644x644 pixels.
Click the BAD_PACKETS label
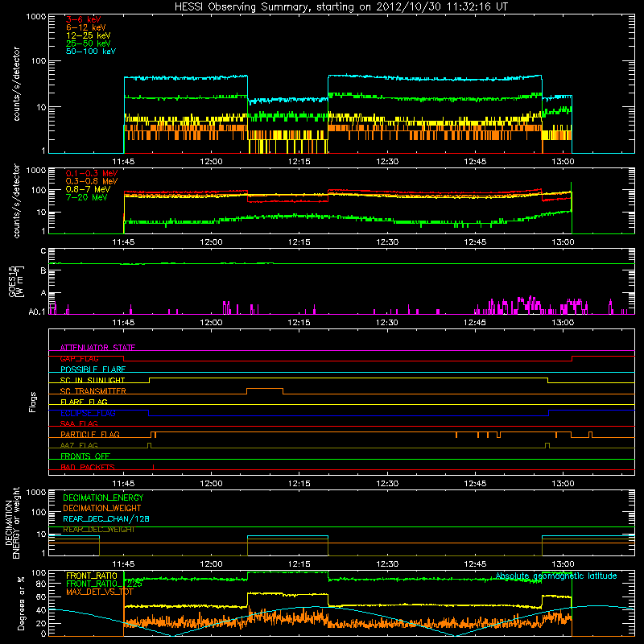pos(88,467)
